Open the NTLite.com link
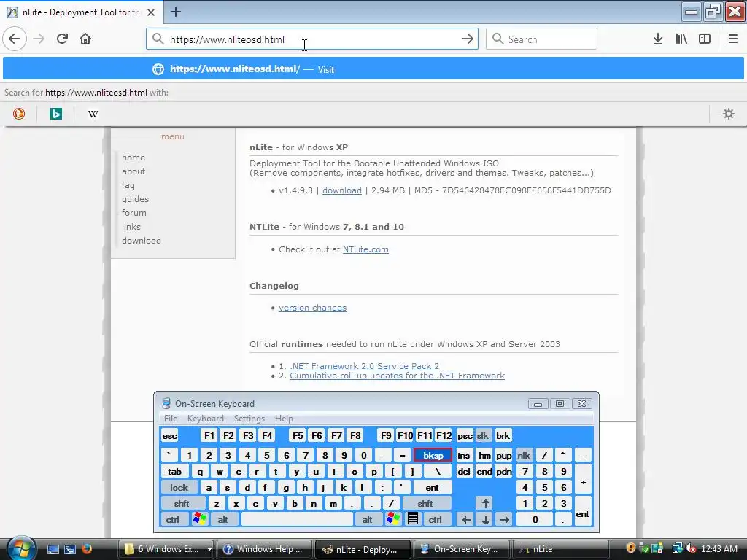 365,249
